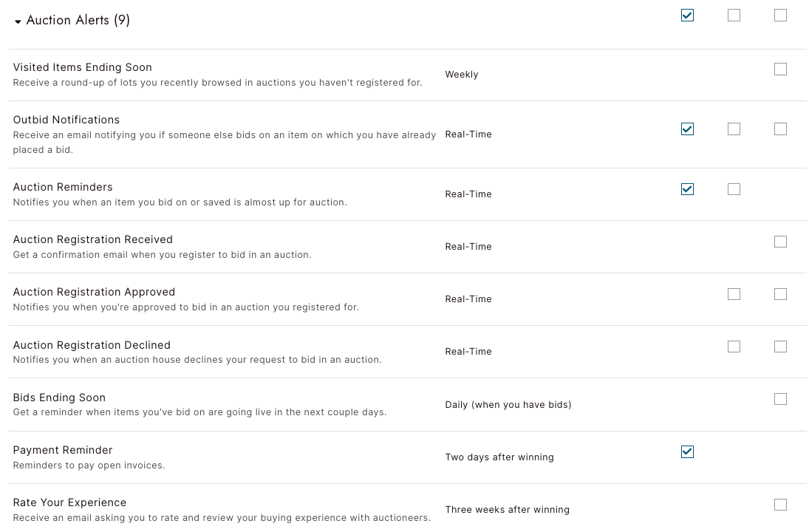Click the 'someone else bids on an item' description
This screenshot has width=809, height=532.
(225, 143)
